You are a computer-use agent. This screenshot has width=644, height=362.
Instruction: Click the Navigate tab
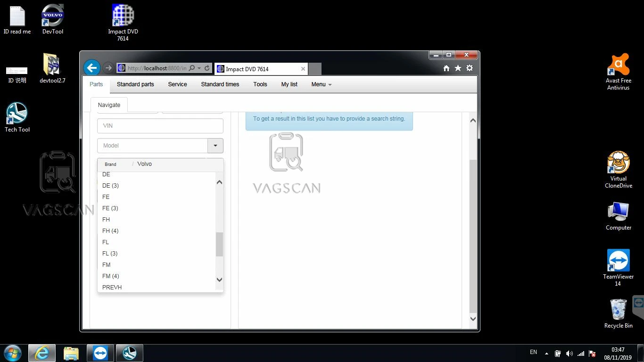coord(109,105)
